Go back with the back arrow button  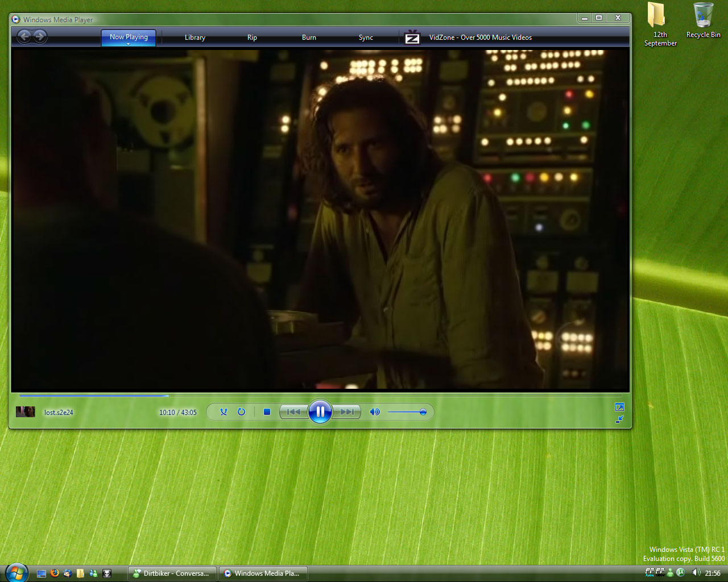click(24, 37)
